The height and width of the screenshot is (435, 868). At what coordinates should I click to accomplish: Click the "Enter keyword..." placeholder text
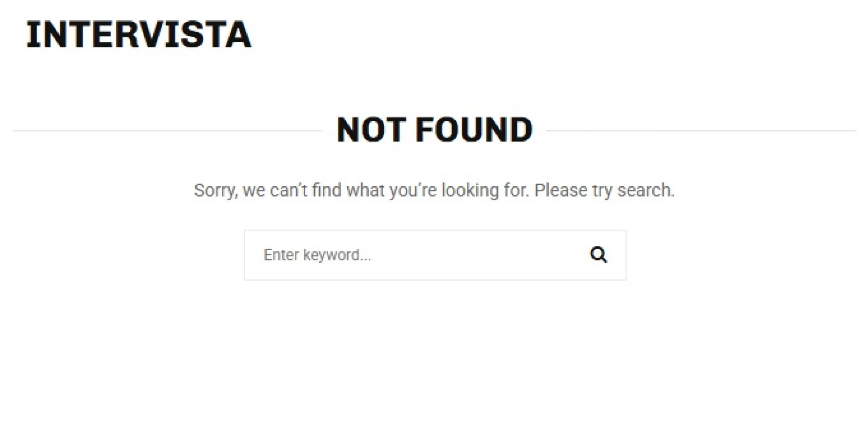(317, 255)
